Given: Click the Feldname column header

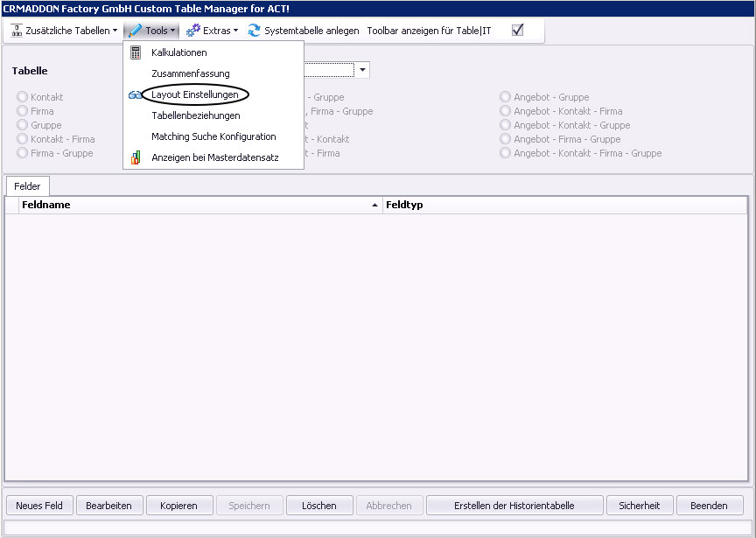Looking at the screenshot, I should (200, 205).
